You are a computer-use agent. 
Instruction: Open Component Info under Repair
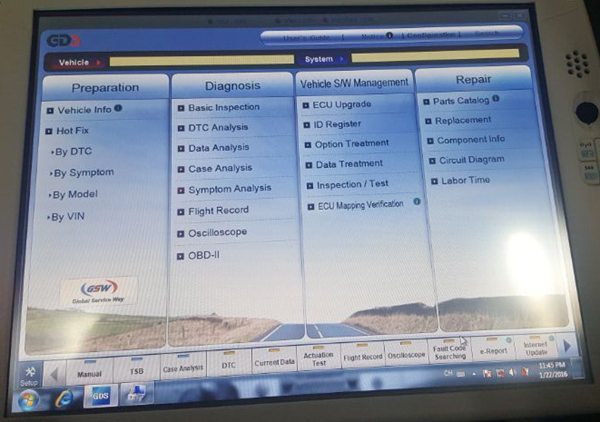(471, 140)
